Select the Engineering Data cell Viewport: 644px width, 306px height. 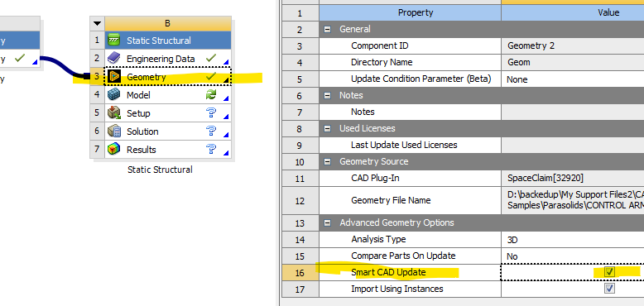pyautogui.click(x=168, y=58)
